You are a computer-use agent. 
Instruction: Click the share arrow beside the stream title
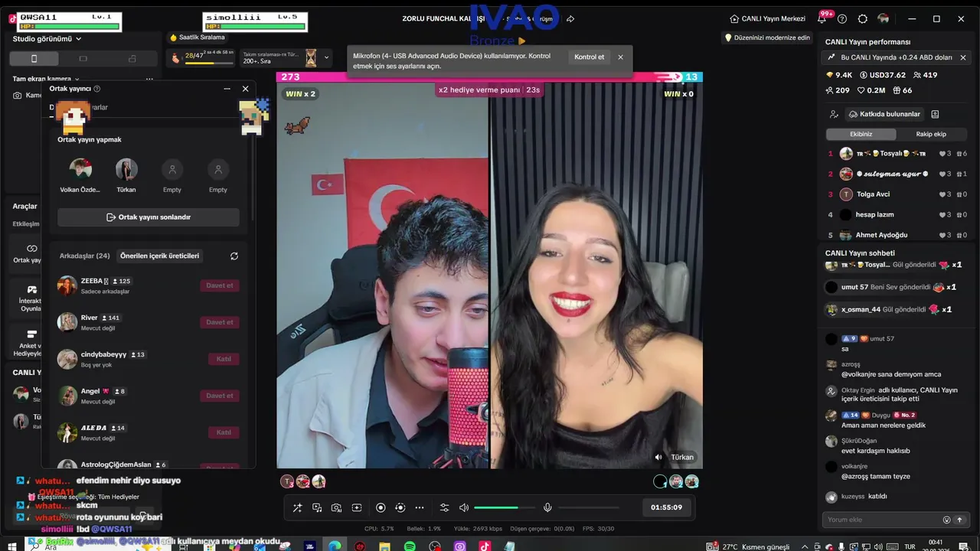click(570, 18)
